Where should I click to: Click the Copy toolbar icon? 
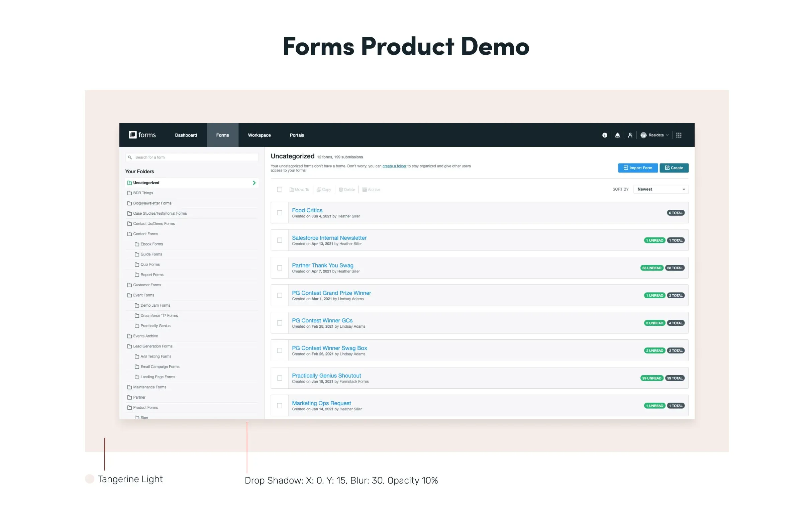(319, 190)
